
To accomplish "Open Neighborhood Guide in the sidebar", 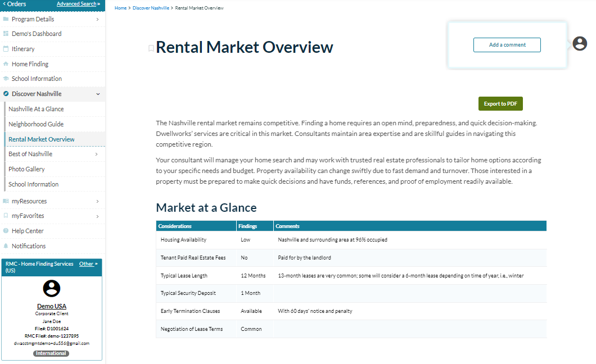I will [36, 124].
